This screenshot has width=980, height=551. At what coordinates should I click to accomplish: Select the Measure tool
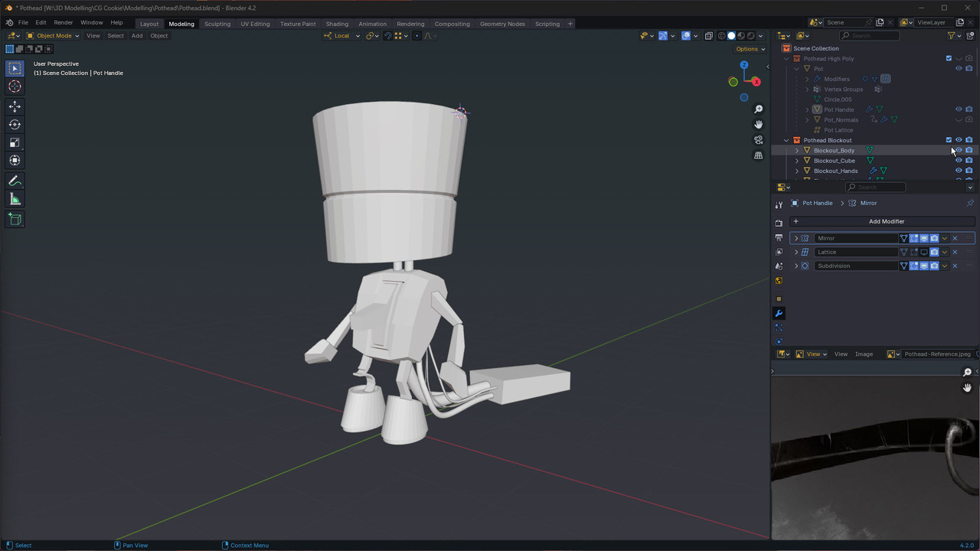[15, 199]
